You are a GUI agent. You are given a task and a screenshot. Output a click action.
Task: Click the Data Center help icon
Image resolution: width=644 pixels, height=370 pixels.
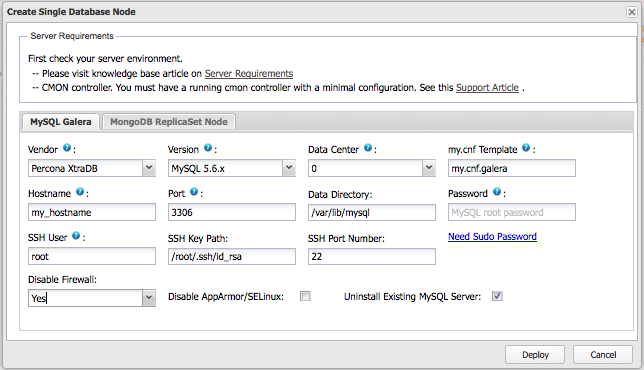tap(368, 148)
